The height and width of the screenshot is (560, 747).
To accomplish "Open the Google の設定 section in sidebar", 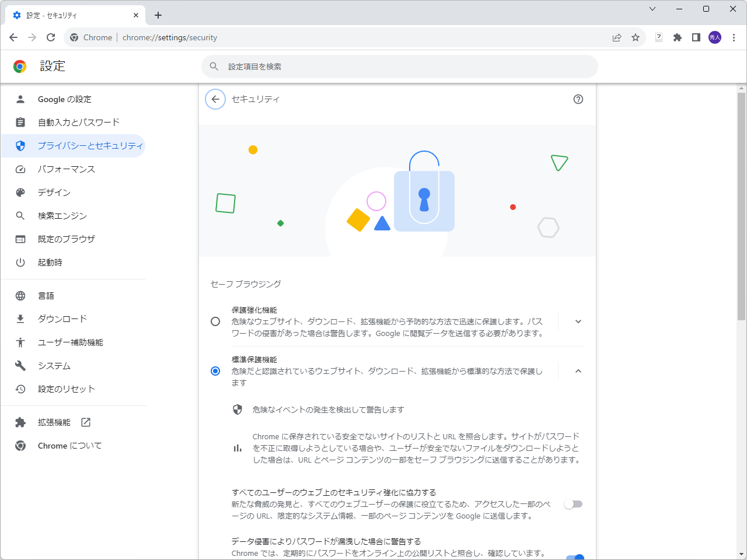I will click(x=64, y=99).
